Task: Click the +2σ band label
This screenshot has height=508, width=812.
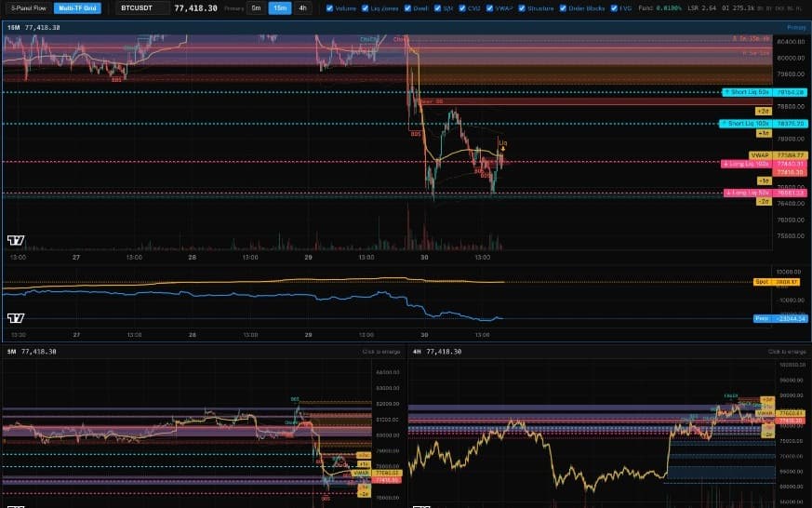Action: tap(764, 112)
